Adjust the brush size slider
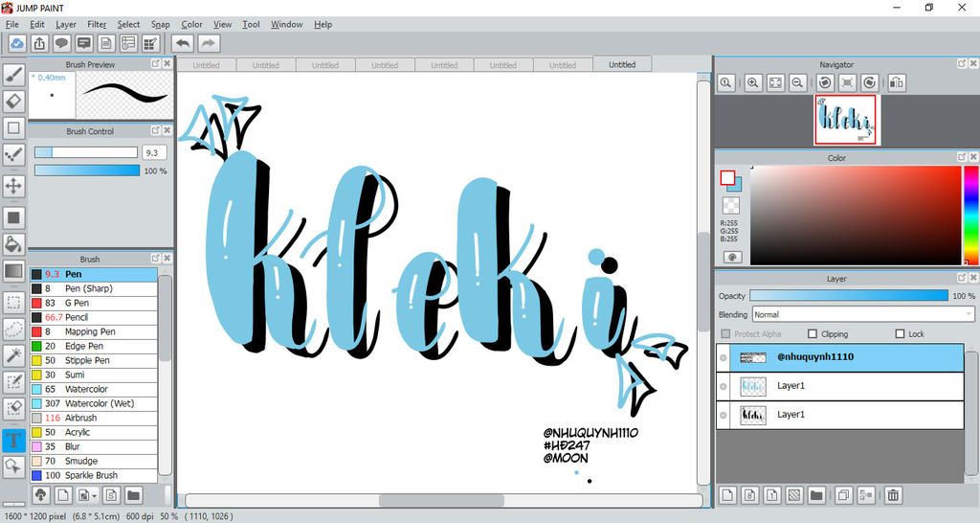980x523 pixels. (x=85, y=152)
